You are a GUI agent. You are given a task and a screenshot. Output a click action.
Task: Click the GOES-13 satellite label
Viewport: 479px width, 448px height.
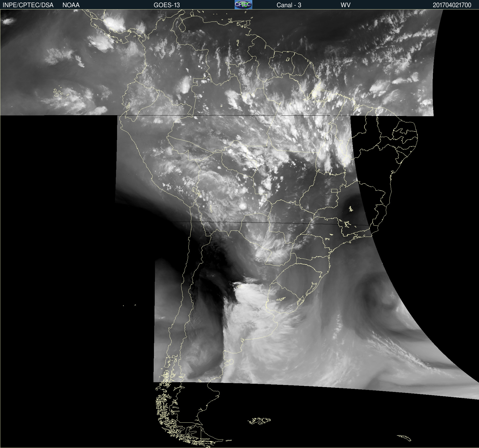point(167,5)
